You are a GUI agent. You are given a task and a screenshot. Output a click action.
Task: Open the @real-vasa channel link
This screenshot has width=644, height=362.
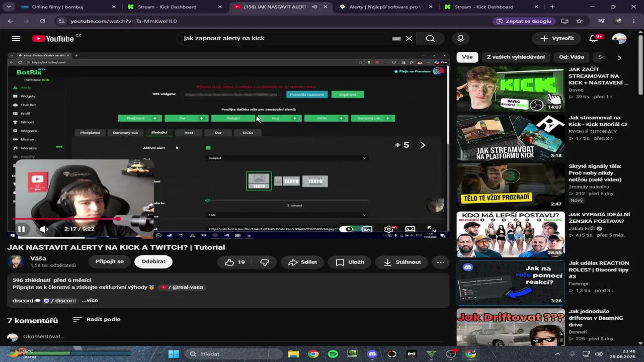click(x=183, y=287)
